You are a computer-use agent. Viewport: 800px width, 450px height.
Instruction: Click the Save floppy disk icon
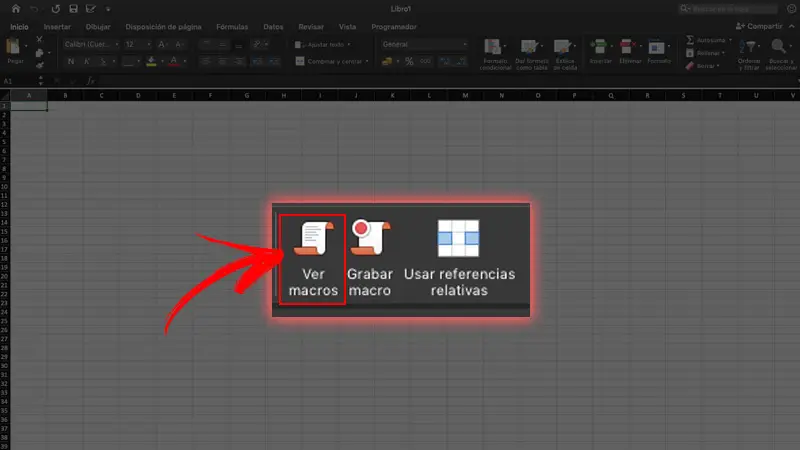point(73,9)
